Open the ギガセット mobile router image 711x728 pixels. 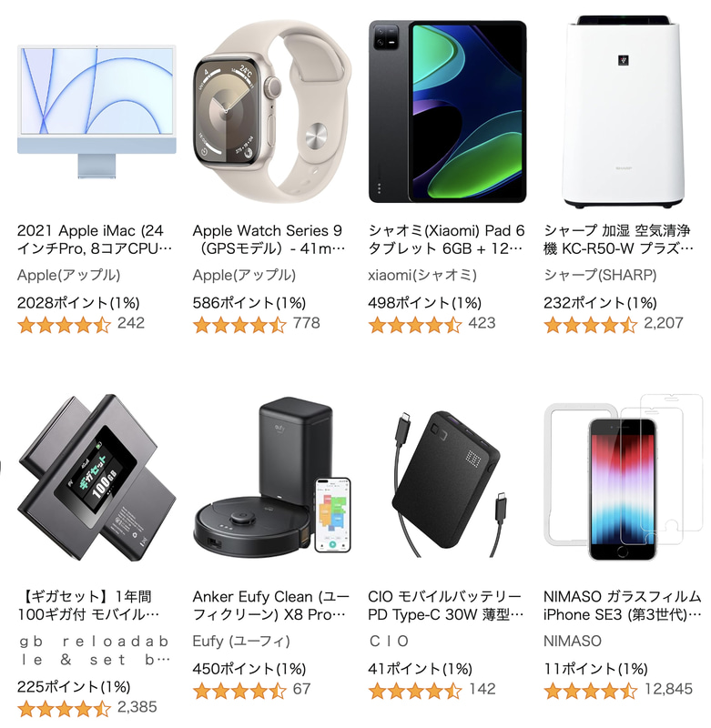coord(96,477)
